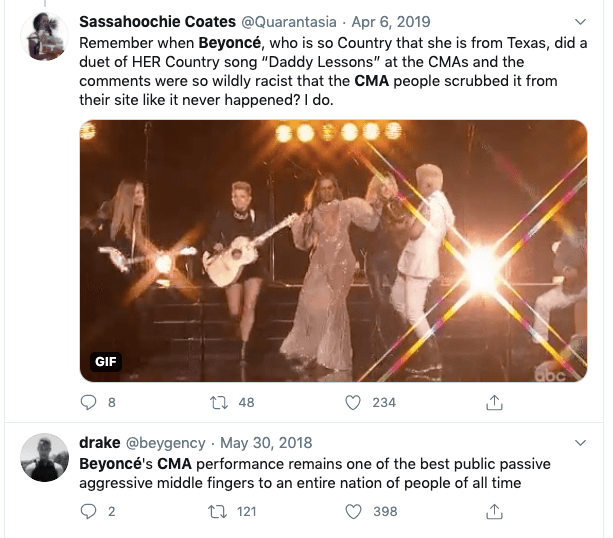The height and width of the screenshot is (538, 613).
Task: Share the Sassahoochie Coates tweet
Action: click(493, 402)
